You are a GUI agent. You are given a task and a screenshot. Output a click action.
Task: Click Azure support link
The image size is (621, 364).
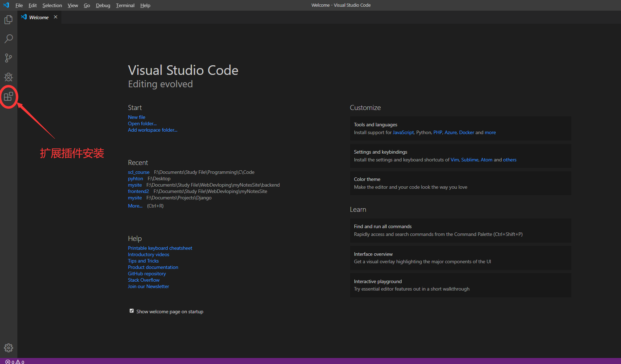coord(451,132)
